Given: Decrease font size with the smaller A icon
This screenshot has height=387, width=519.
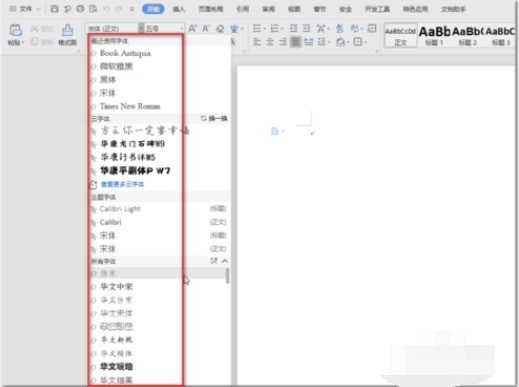Looking at the screenshot, I should pyautogui.click(x=206, y=29).
